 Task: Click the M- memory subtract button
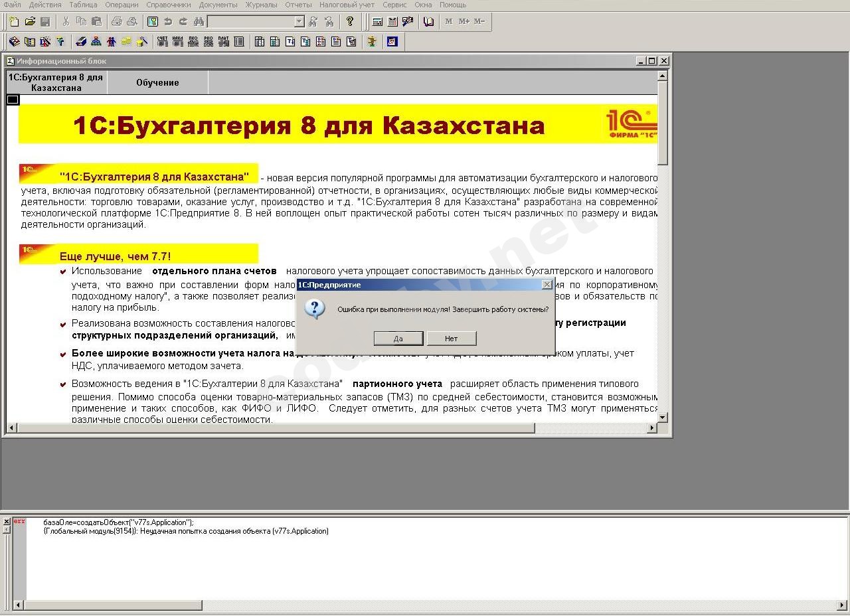click(479, 21)
